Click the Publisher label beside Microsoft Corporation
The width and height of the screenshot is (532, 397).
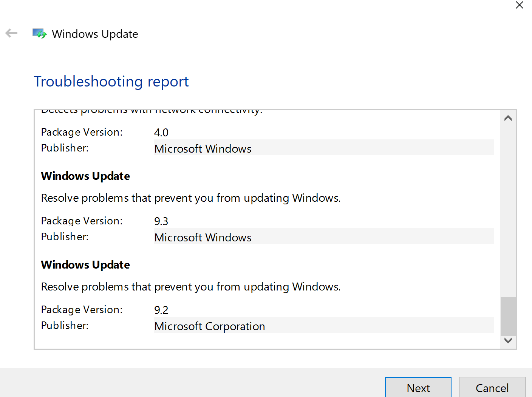pos(65,325)
